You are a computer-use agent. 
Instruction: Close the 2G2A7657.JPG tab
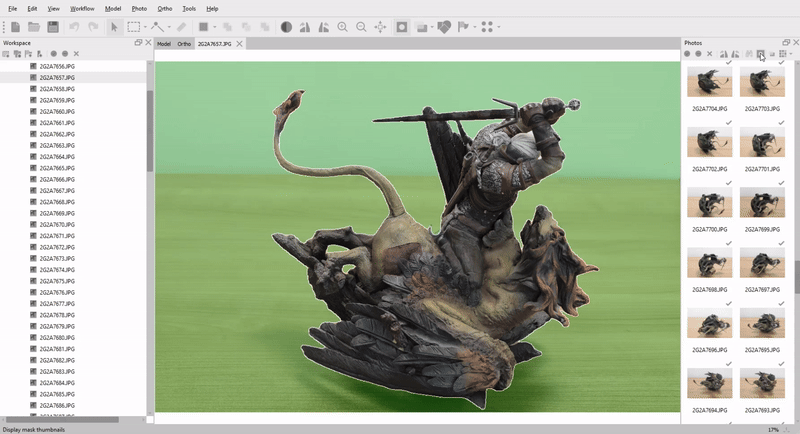(239, 44)
